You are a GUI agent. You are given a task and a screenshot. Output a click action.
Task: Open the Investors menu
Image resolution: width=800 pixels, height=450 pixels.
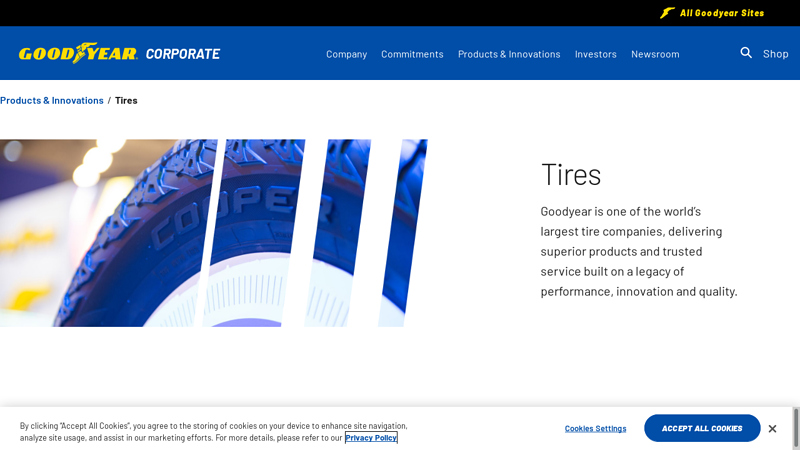(x=595, y=54)
